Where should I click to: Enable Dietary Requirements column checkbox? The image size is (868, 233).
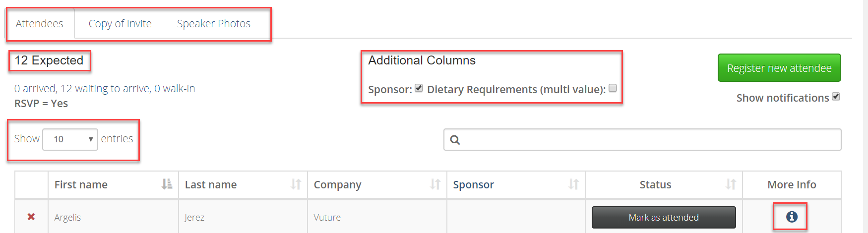tap(613, 88)
